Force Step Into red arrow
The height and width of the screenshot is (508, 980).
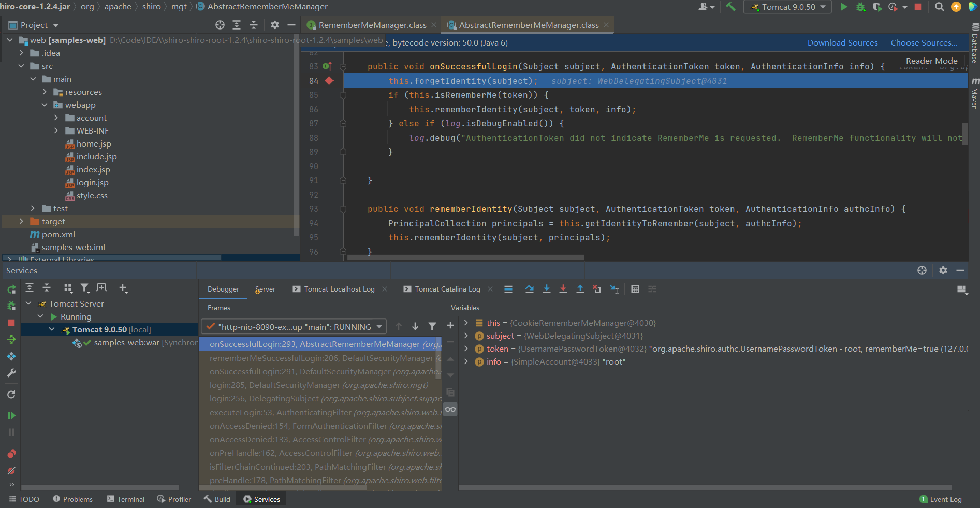563,289
